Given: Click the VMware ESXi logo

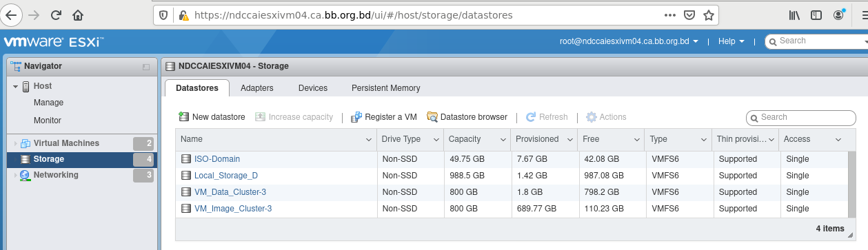Looking at the screenshot, I should pyautogui.click(x=53, y=42).
